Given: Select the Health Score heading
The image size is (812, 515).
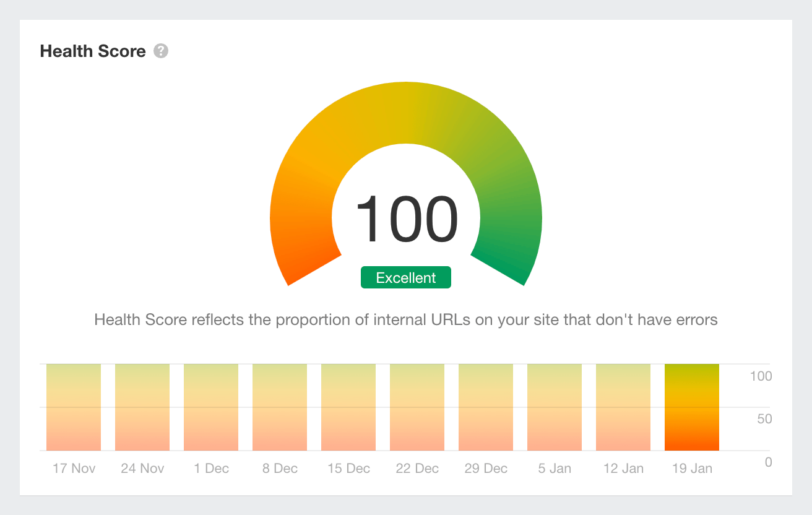Looking at the screenshot, I should pos(92,51).
